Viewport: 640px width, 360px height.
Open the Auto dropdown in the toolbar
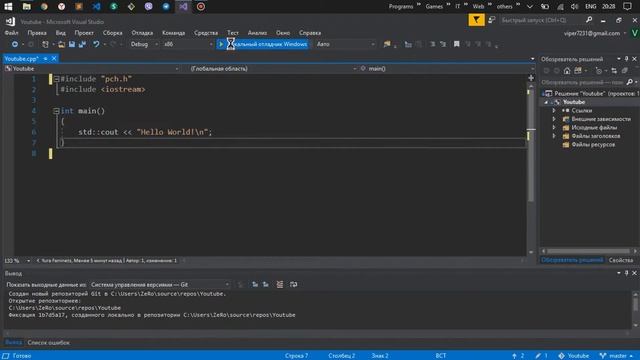tap(345, 44)
